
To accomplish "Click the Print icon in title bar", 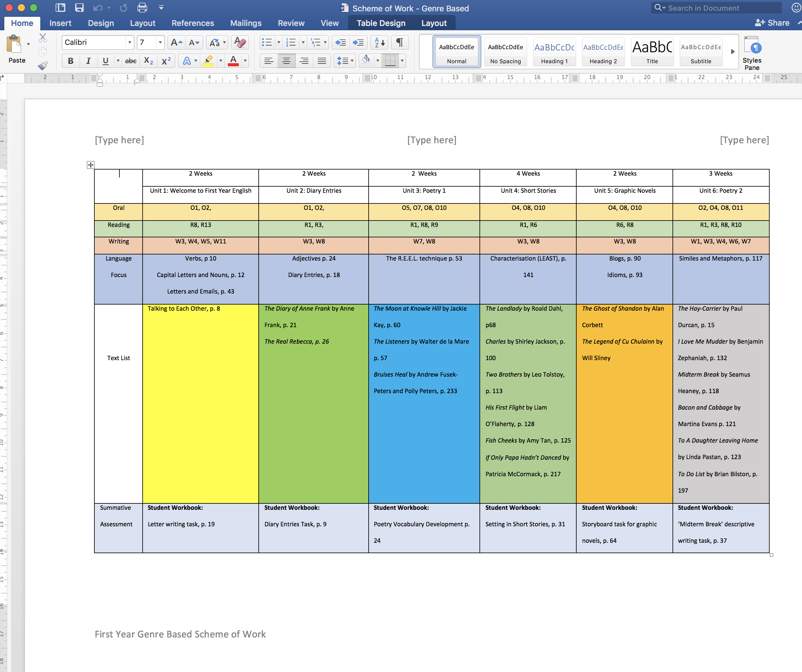I will [142, 8].
